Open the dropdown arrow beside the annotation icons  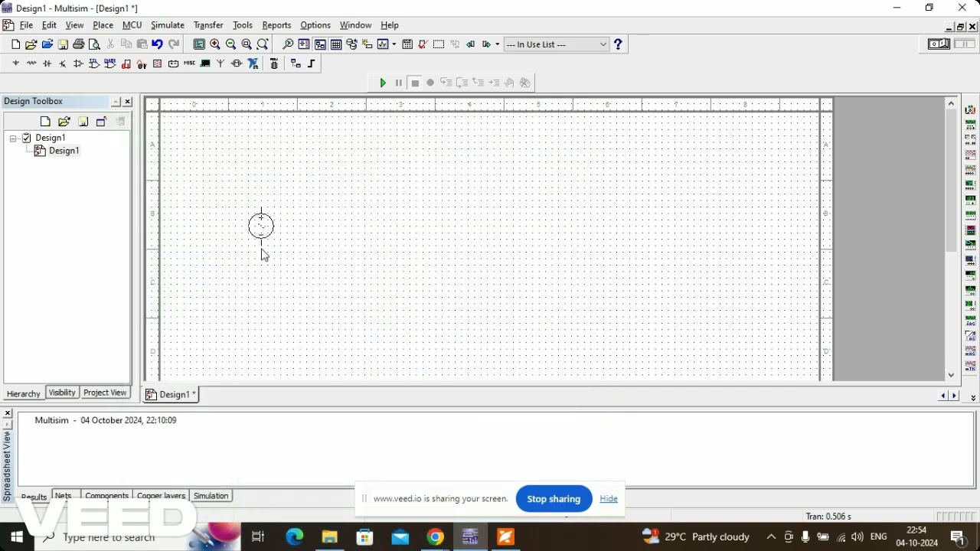498,44
